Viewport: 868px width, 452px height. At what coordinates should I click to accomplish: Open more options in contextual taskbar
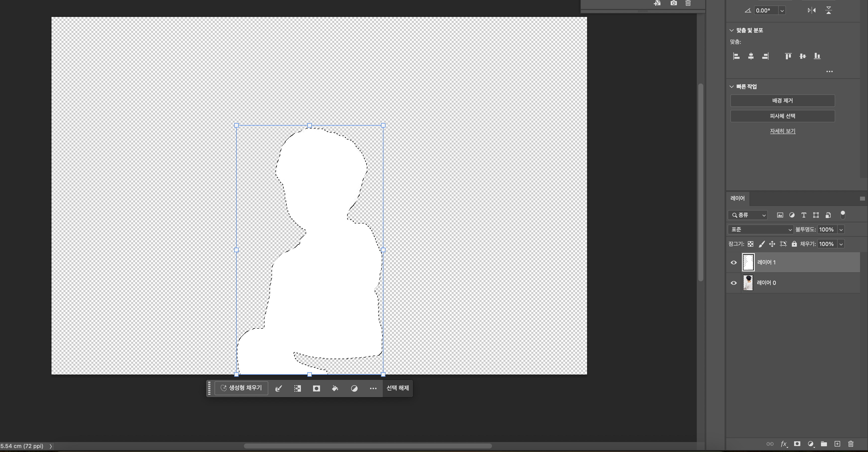click(x=373, y=388)
